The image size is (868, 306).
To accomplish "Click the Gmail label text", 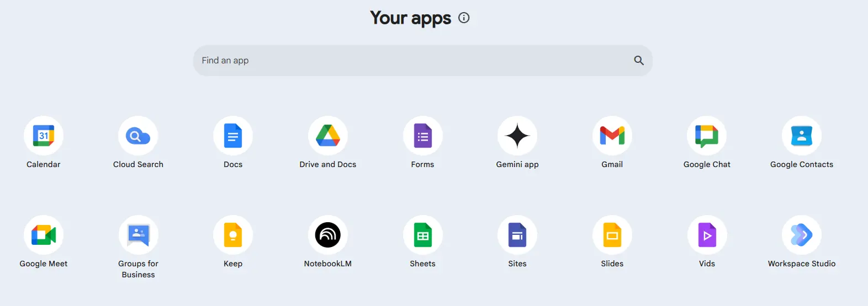I will [x=612, y=164].
